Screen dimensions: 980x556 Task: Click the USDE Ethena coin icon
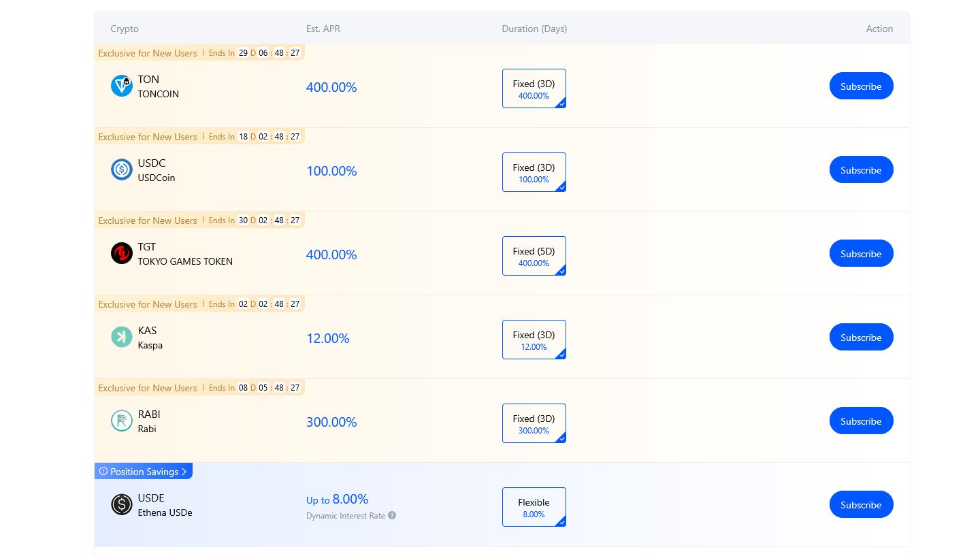coord(122,504)
